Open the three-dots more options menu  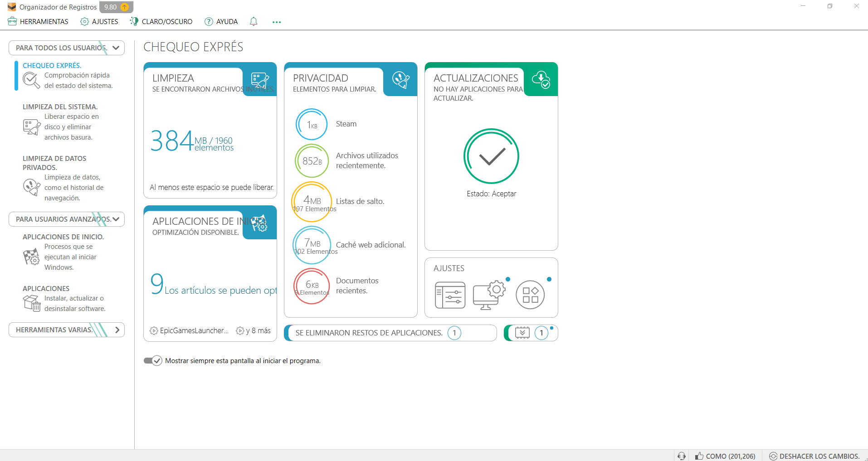click(x=277, y=22)
